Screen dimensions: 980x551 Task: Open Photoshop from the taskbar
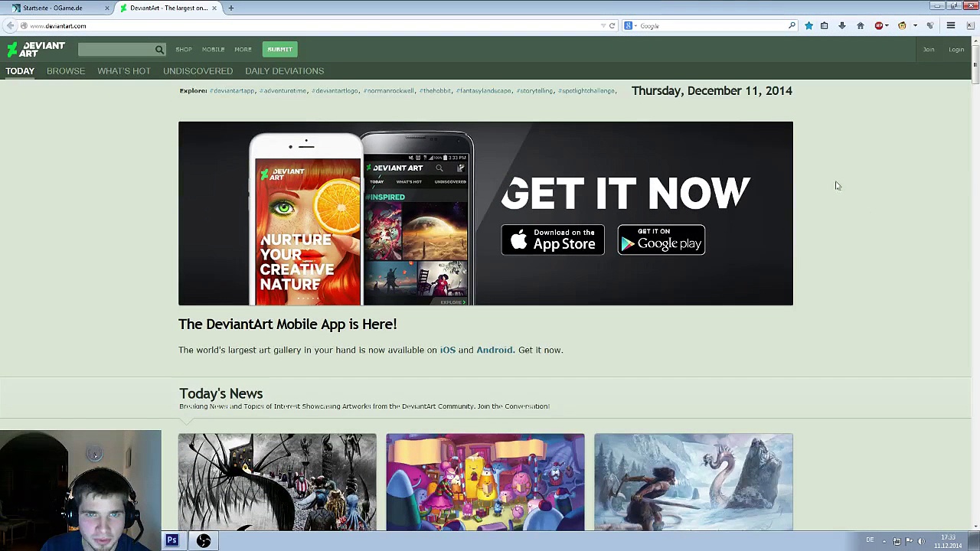[x=171, y=541]
